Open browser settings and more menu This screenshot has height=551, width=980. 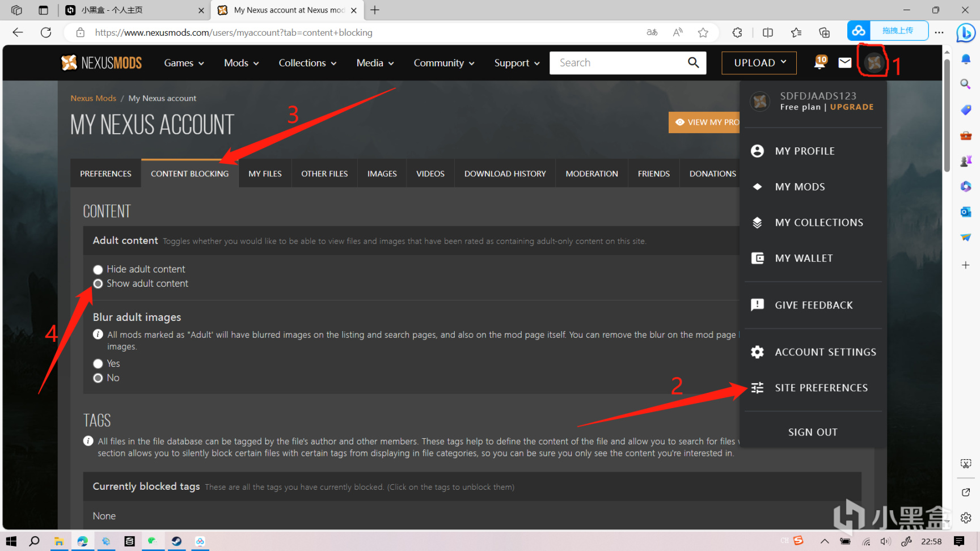[939, 32]
